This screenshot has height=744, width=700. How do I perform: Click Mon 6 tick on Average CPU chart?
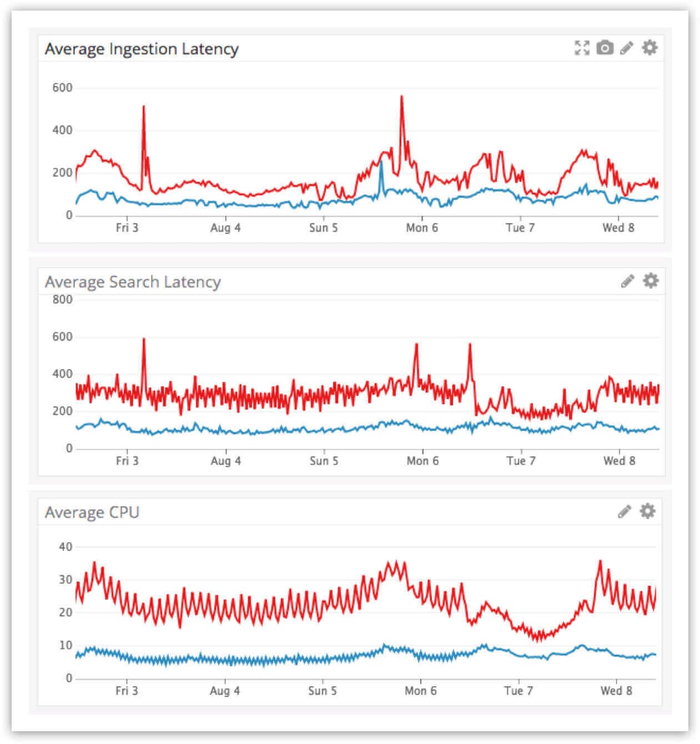(420, 691)
